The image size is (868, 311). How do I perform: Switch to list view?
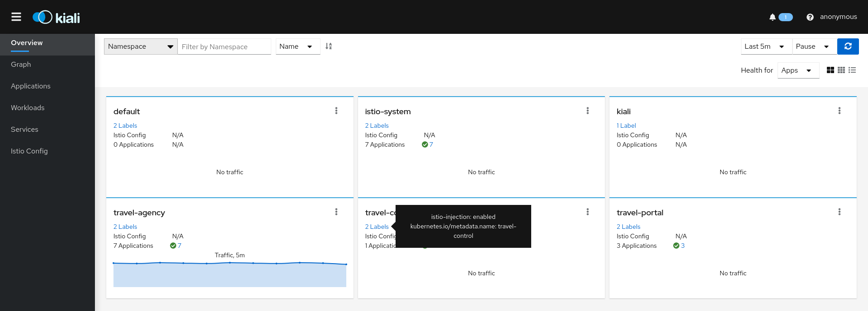pos(852,70)
